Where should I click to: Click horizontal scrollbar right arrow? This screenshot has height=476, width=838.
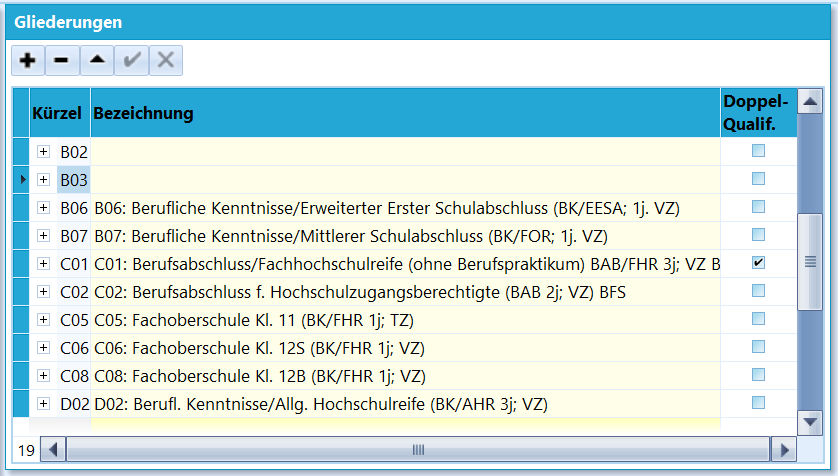point(783,450)
